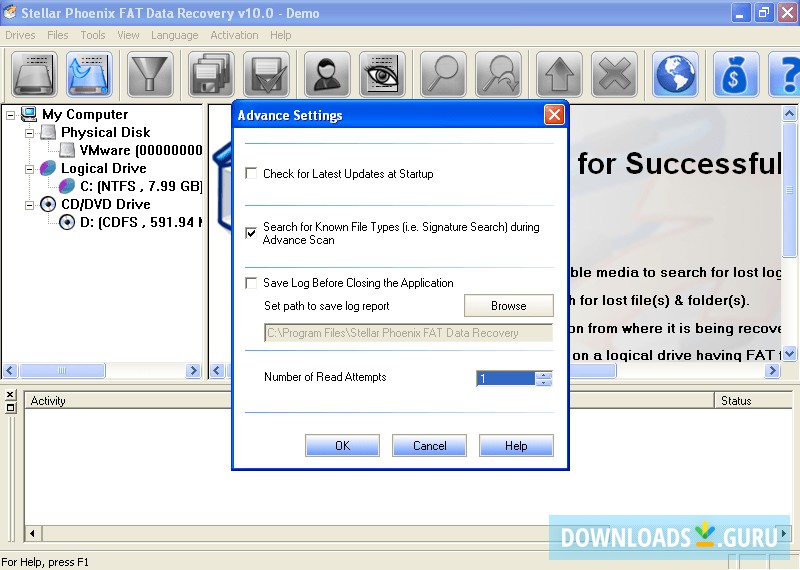Collapse the CD/DVD Drive node
The image size is (800, 570).
click(30, 205)
